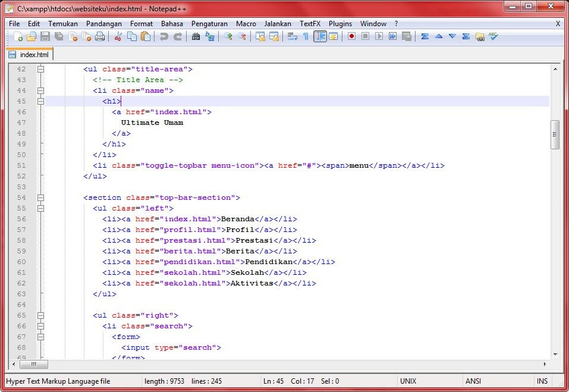The image size is (569, 392).
Task: Start macro recording with red dot icon
Action: pyautogui.click(x=351, y=36)
